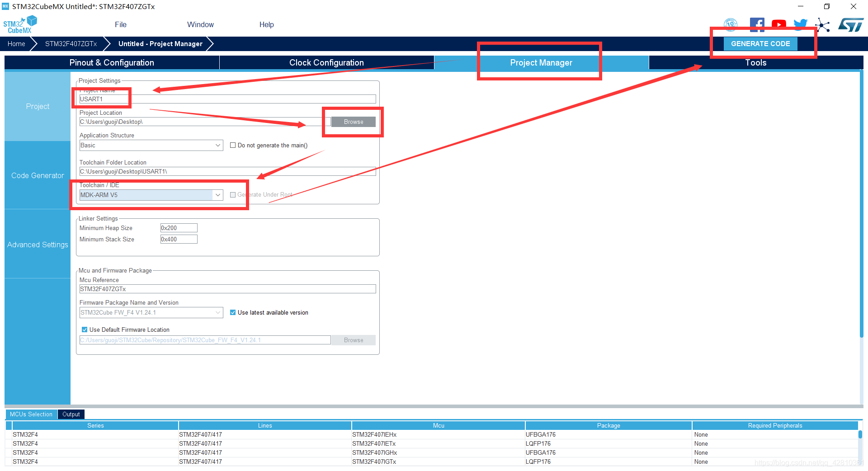The height and width of the screenshot is (471, 868).
Task: Open the YouTube icon link
Action: [778, 24]
